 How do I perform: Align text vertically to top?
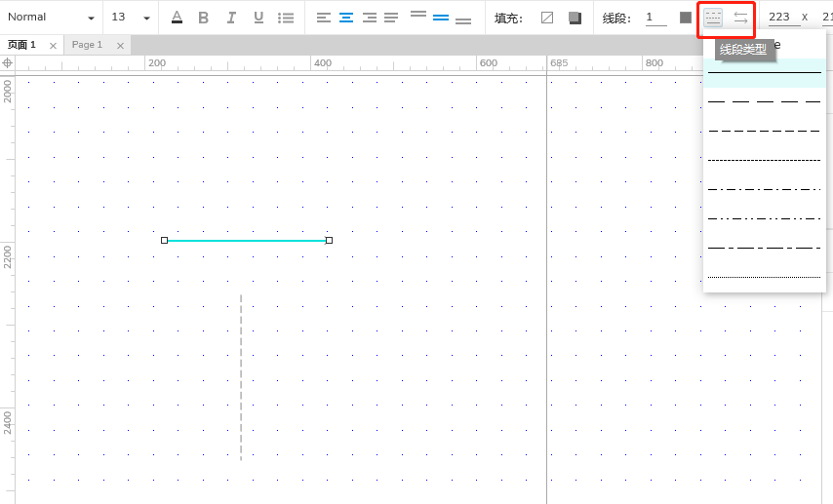tap(418, 15)
